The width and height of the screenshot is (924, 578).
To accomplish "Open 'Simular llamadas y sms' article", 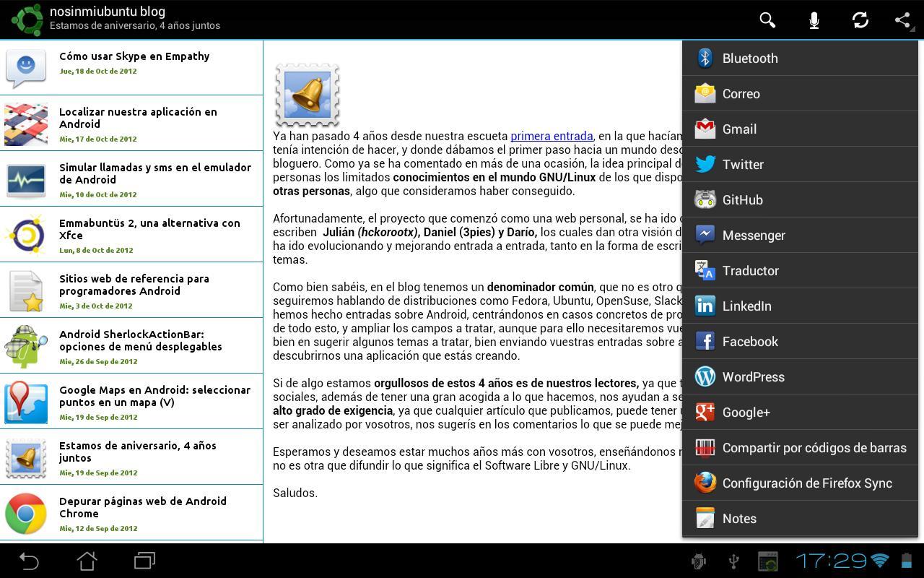I will (x=155, y=173).
